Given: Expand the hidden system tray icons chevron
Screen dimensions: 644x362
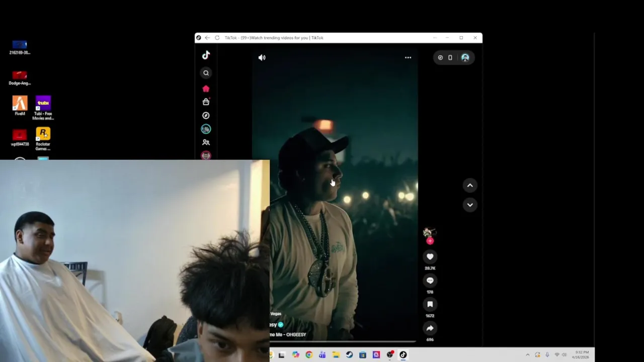Looking at the screenshot, I should click(x=528, y=355).
